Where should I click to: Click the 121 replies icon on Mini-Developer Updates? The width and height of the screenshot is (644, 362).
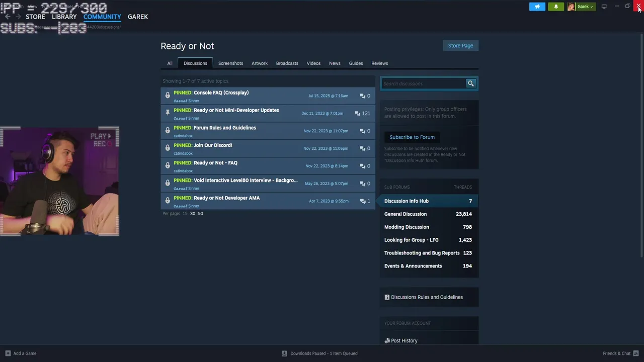357,113
